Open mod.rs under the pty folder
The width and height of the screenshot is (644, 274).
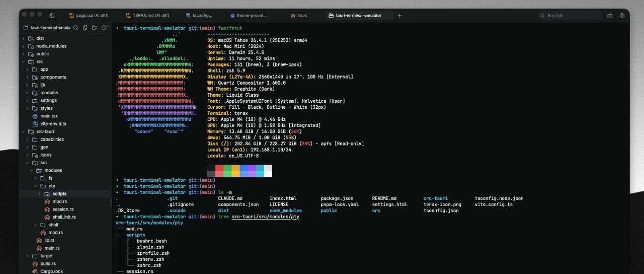tap(59, 201)
